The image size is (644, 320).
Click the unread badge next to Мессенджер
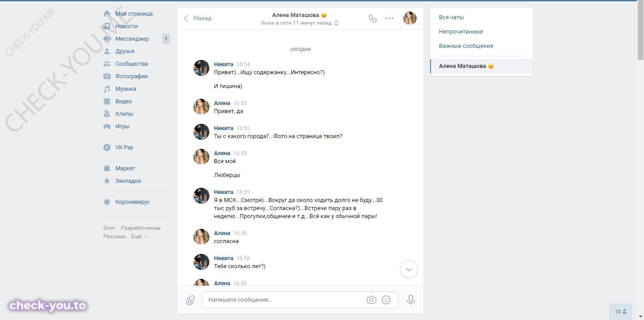[166, 39]
